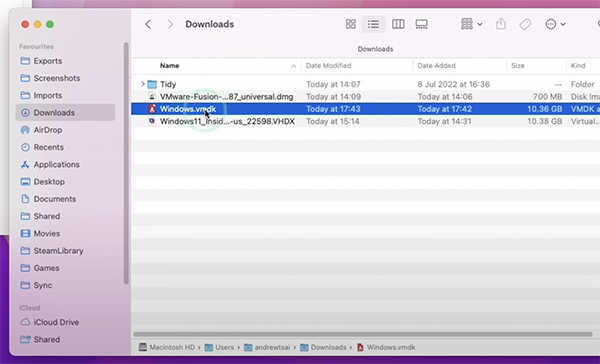
Task: Select Downloads in the sidebar
Action: tap(65, 113)
